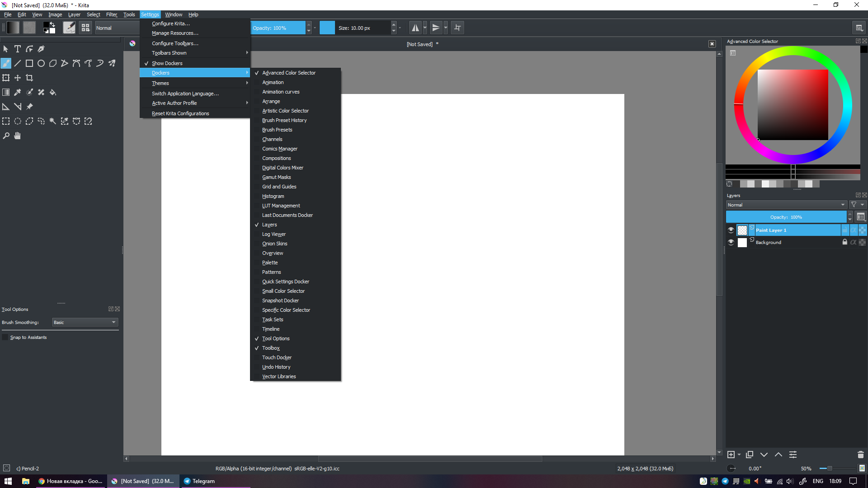Select the Elliptical Selection tool
The image size is (868, 488).
(18, 121)
